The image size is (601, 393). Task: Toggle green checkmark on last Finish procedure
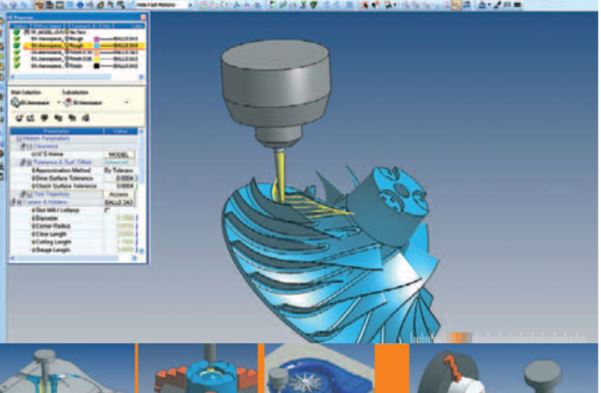click(x=16, y=66)
